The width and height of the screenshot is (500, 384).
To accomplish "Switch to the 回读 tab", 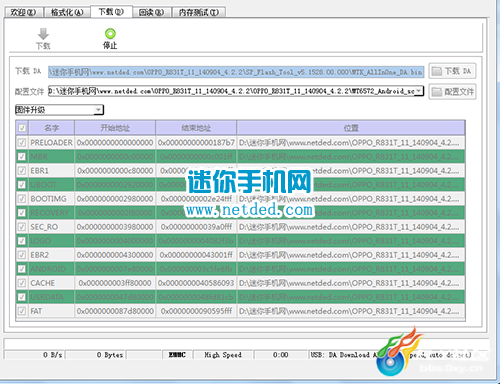I will pos(151,12).
